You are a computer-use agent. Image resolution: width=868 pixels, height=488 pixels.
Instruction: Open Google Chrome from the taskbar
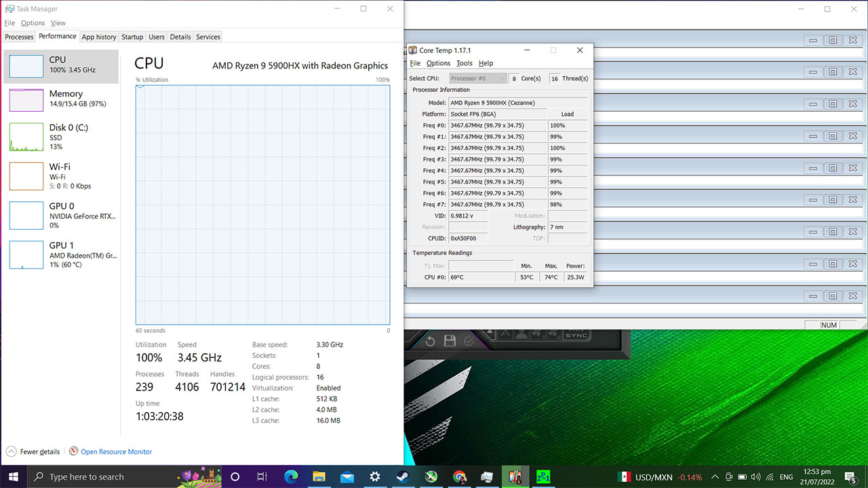click(459, 476)
